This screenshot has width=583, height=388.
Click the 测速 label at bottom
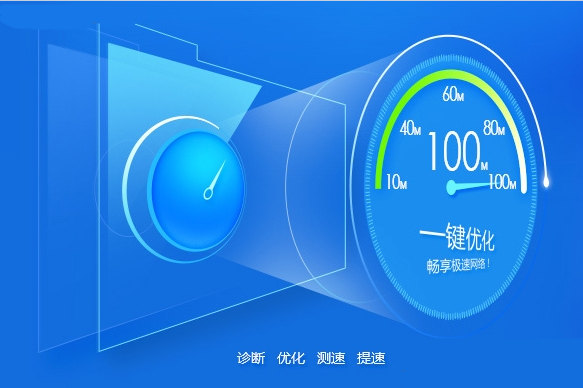point(331,358)
